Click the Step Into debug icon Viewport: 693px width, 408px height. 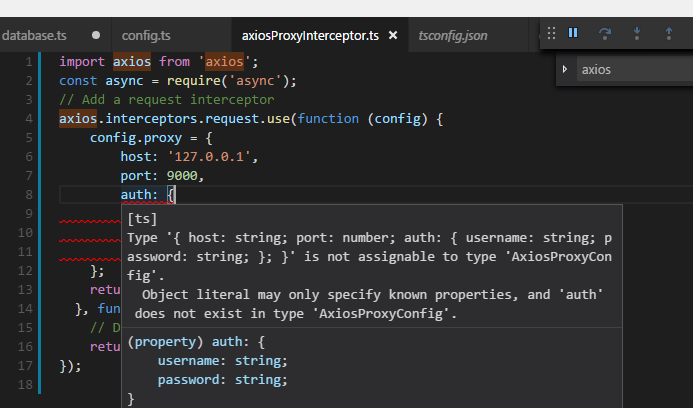click(637, 33)
